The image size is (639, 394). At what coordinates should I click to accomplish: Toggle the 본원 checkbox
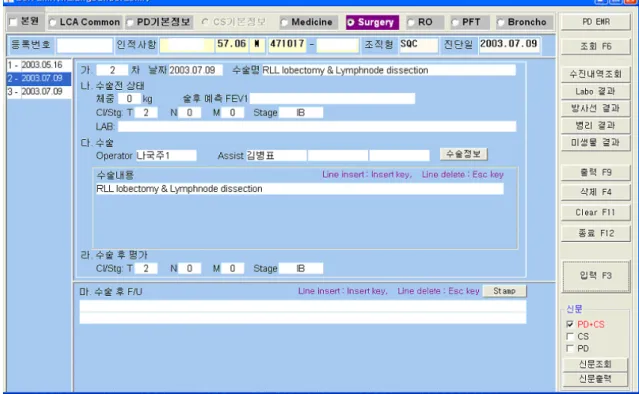click(x=13, y=22)
